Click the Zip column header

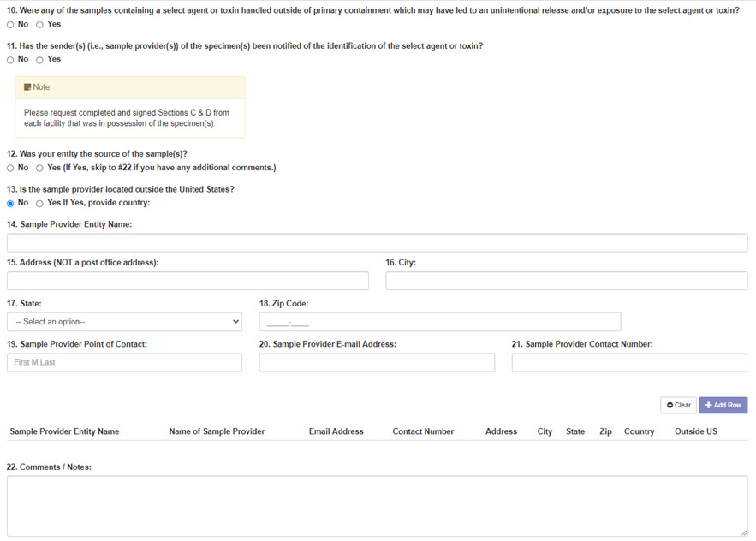pyautogui.click(x=605, y=431)
